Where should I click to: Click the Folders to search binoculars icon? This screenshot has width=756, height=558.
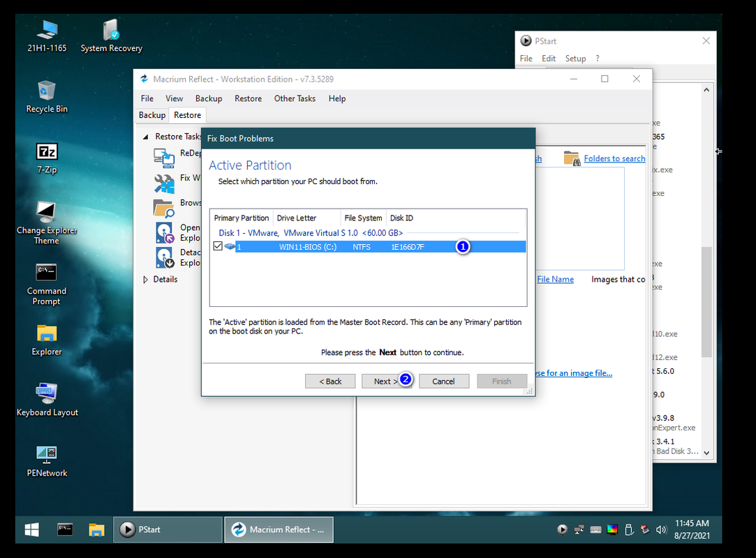[572, 158]
